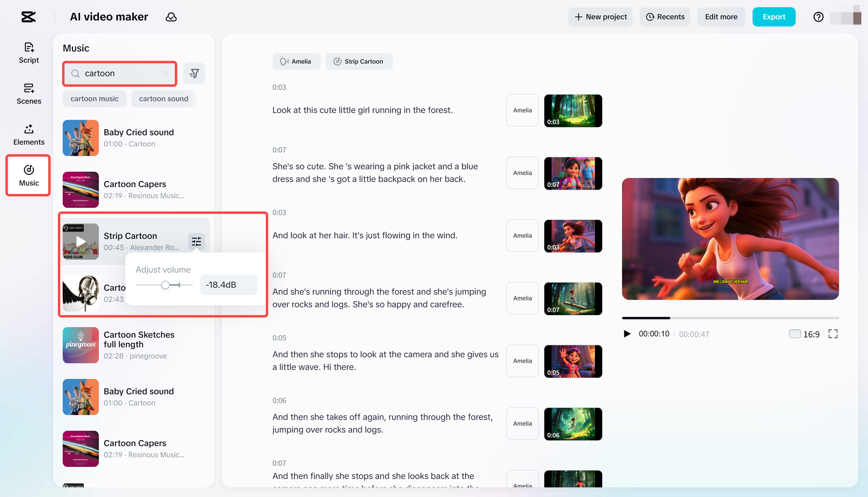Switch to the Scenes tab
This screenshot has height=497, width=868.
(29, 94)
